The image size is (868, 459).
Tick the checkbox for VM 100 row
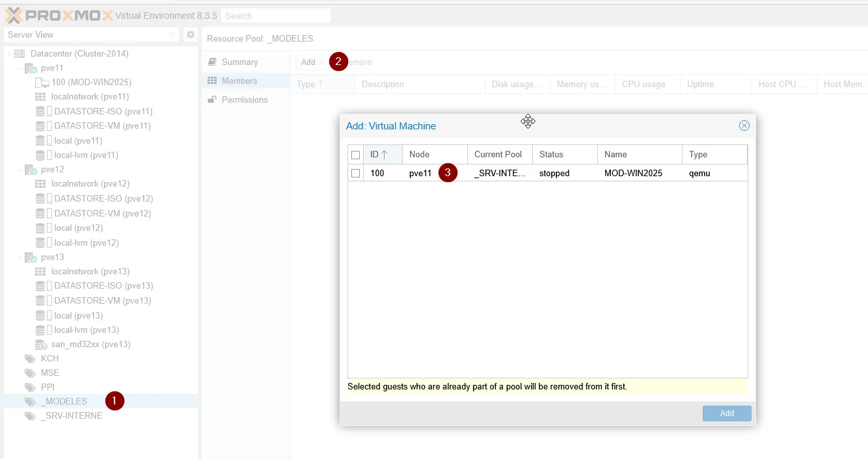(x=355, y=174)
